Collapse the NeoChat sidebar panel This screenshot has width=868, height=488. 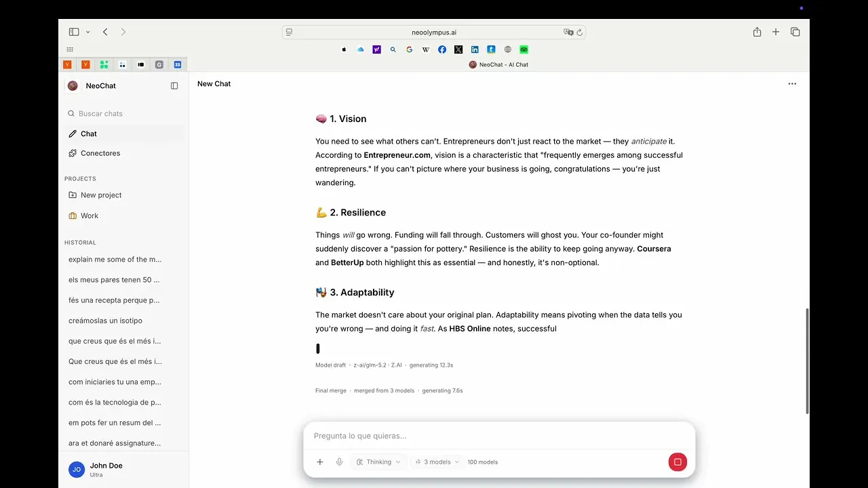point(174,86)
